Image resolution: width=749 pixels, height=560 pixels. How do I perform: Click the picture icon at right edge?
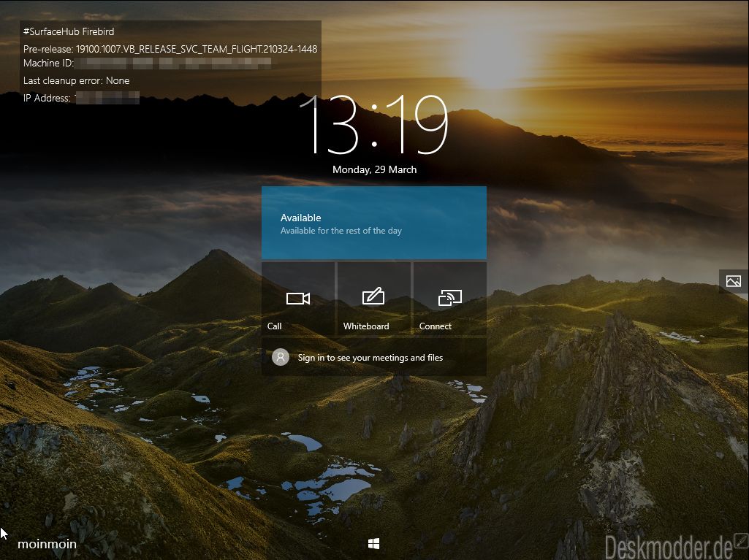(733, 281)
